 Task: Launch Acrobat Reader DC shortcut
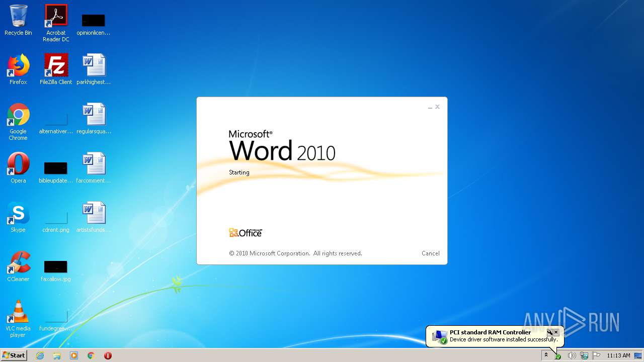56,23
